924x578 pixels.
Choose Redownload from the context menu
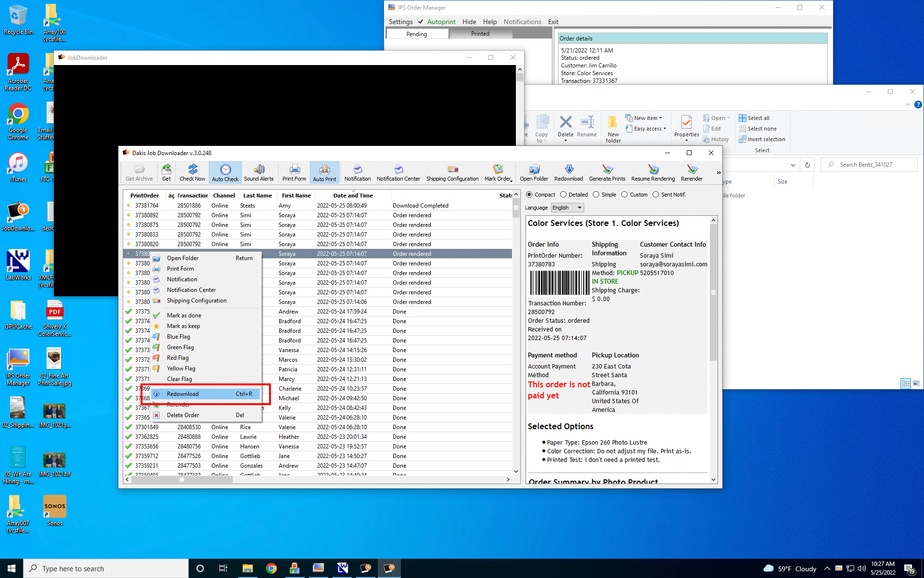183,394
